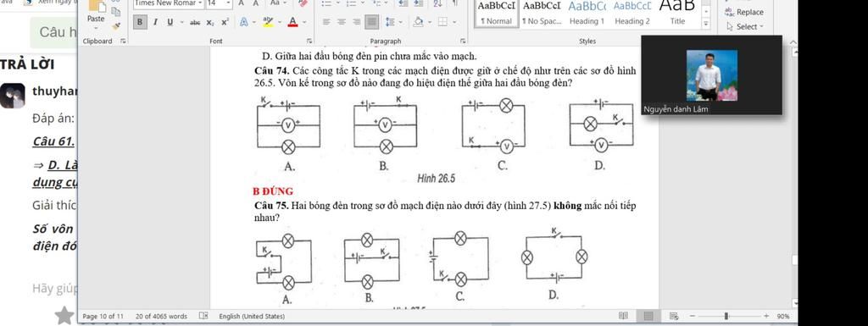Click the zoom slider handle in status bar
The width and height of the screenshot is (868, 326).
pyautogui.click(x=726, y=316)
